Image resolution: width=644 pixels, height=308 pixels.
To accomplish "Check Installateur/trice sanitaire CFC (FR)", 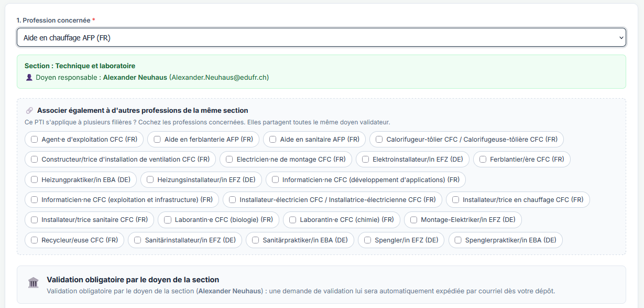I will pos(35,220).
